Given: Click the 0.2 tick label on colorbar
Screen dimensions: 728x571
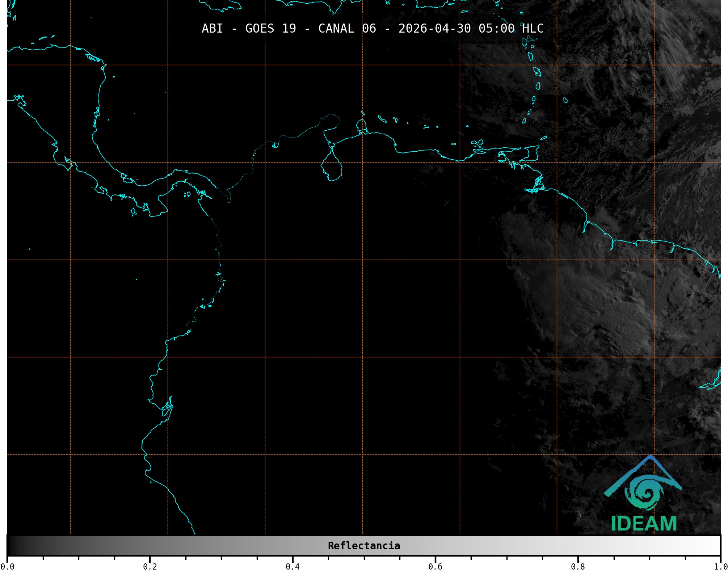Looking at the screenshot, I should (x=150, y=567).
